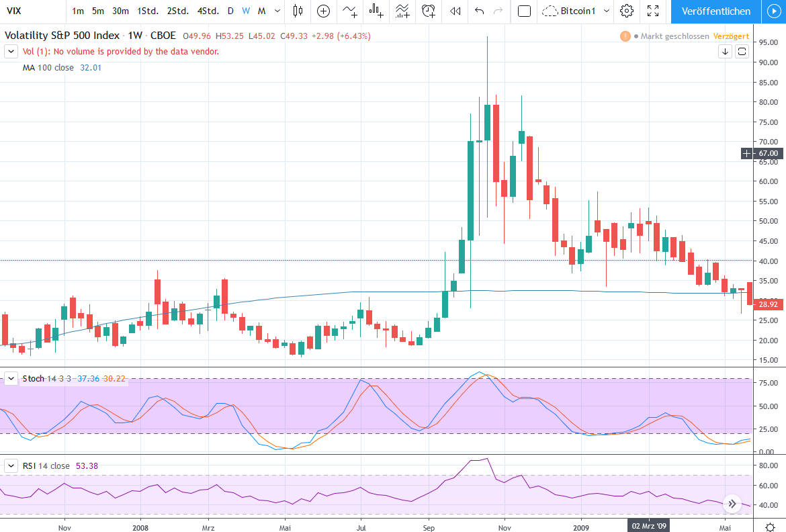
Task: Collapse the Stoch indicator legend
Action: tap(11, 379)
